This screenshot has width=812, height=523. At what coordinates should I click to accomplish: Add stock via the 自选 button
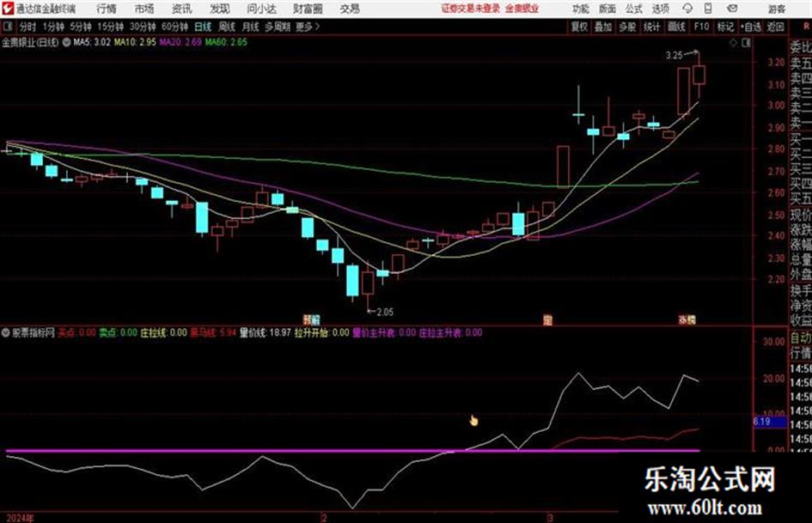751,27
